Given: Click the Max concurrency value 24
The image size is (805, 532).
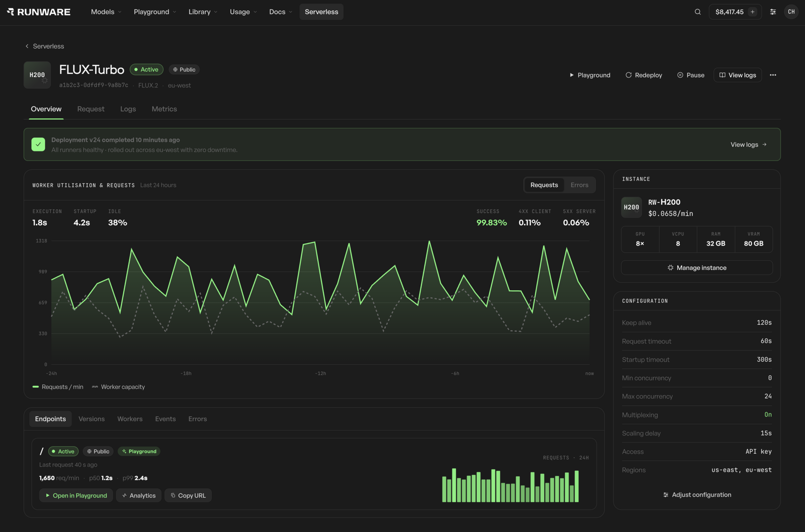Looking at the screenshot, I should [x=768, y=396].
